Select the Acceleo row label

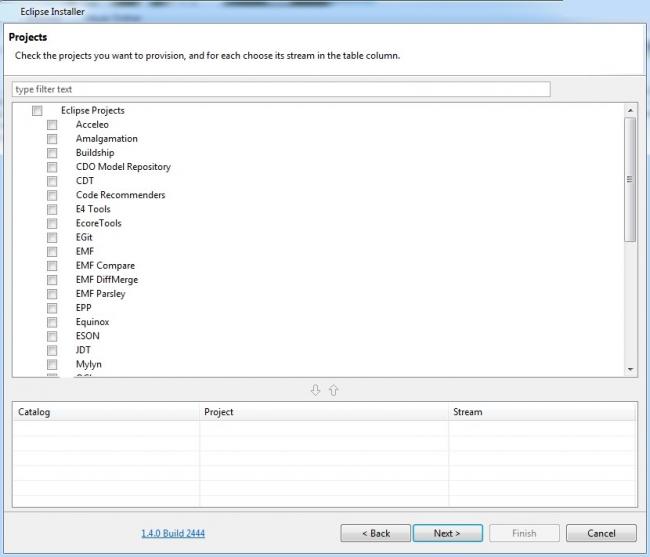tap(92, 125)
